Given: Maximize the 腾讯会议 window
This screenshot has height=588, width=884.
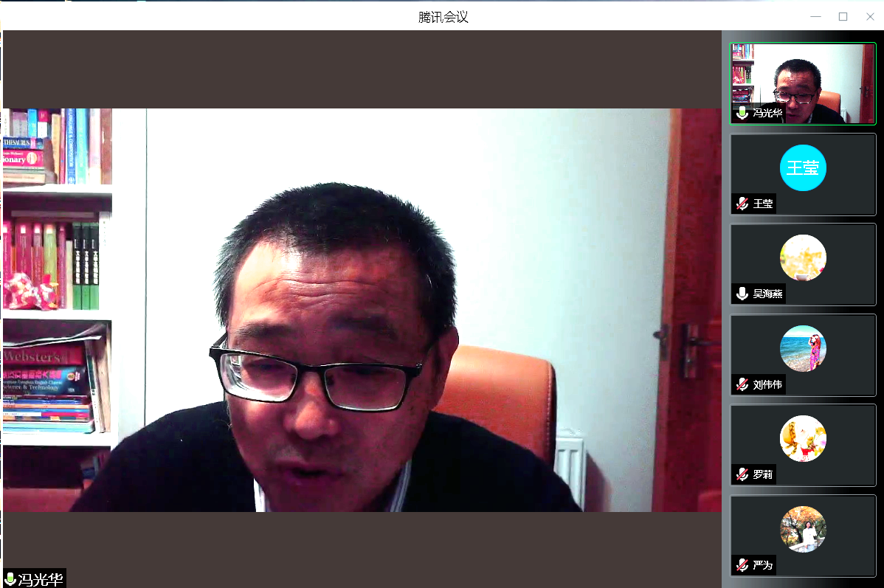Looking at the screenshot, I should coord(843,16).
